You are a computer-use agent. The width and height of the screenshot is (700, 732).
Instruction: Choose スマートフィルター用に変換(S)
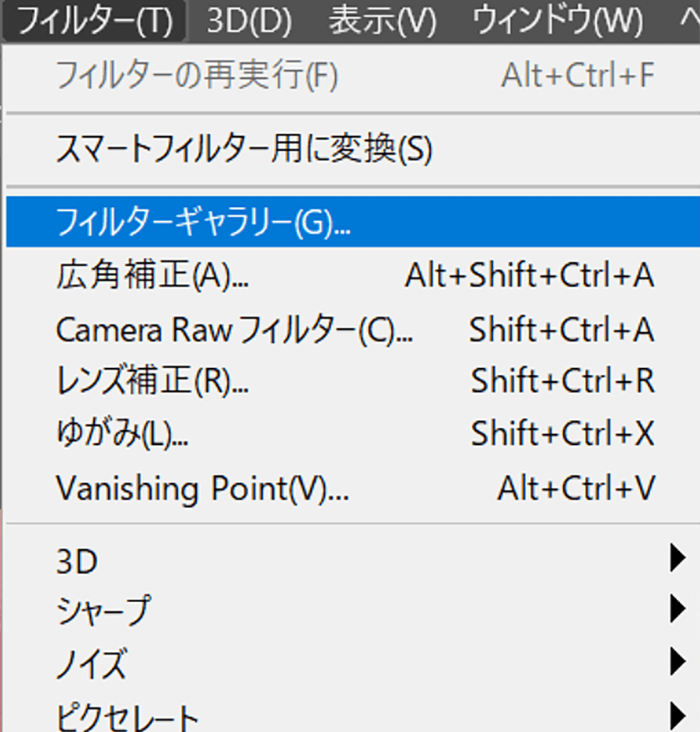(243, 149)
